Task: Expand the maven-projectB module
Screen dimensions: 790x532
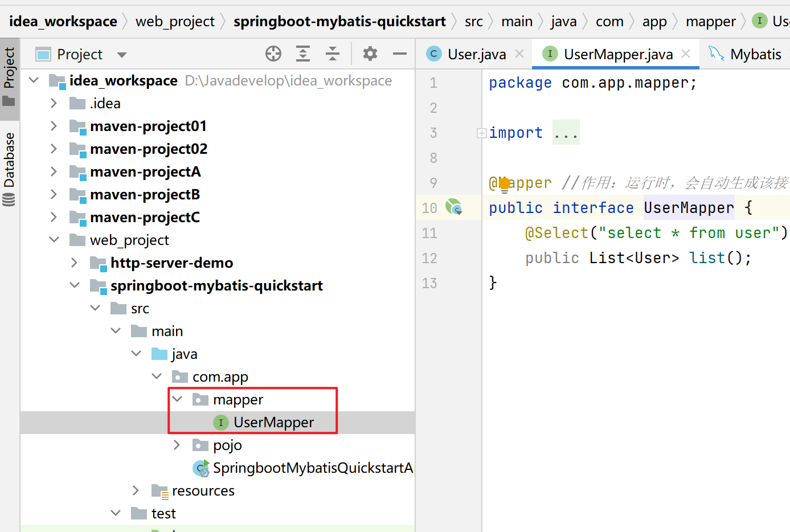Action: click(x=54, y=194)
